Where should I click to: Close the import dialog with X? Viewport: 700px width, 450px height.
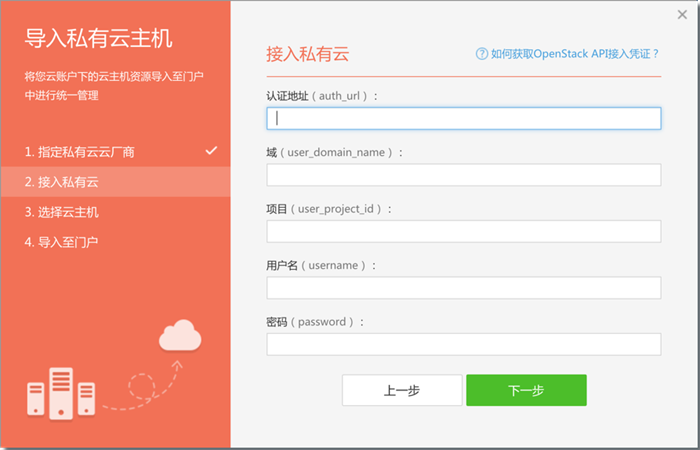682,15
